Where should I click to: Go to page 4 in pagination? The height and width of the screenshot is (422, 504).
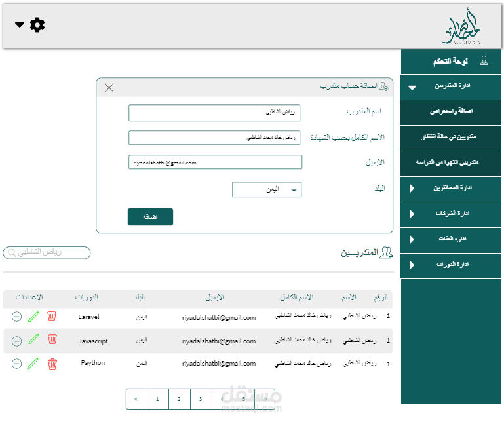tap(222, 399)
